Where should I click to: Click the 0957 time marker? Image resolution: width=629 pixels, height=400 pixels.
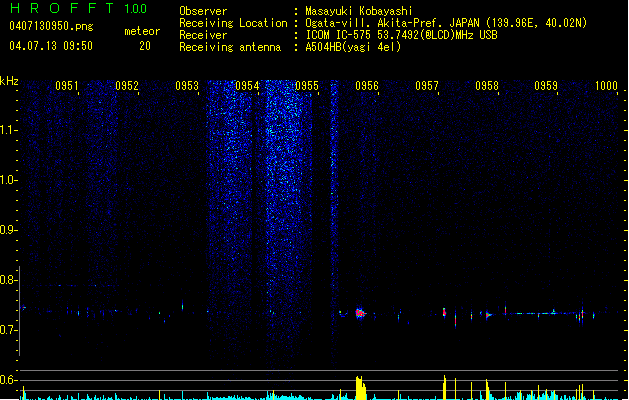click(x=427, y=86)
